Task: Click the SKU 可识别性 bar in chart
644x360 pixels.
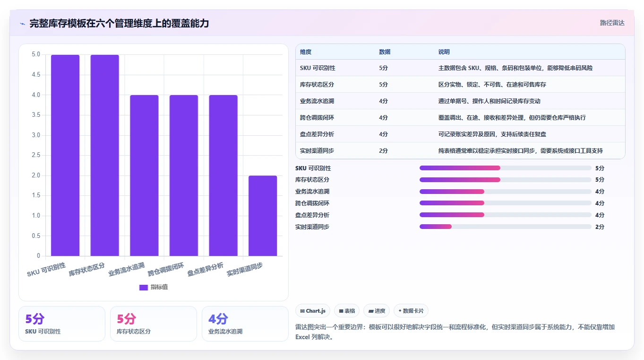Action: pyautogui.click(x=65, y=155)
